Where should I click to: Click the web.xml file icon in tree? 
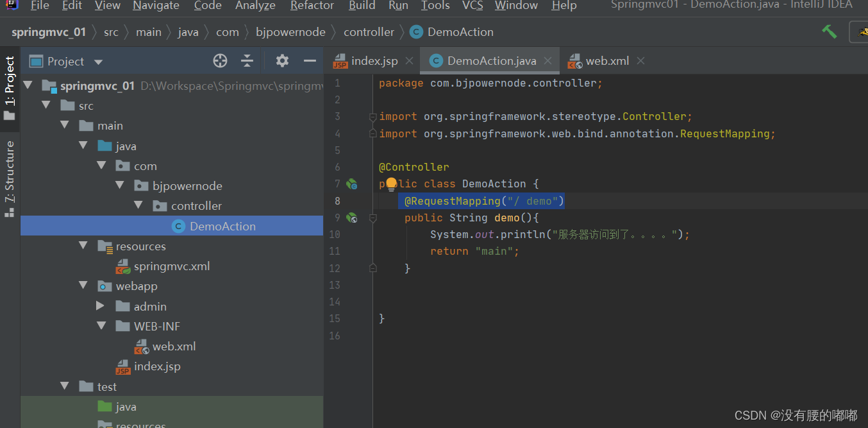pyautogui.click(x=141, y=347)
